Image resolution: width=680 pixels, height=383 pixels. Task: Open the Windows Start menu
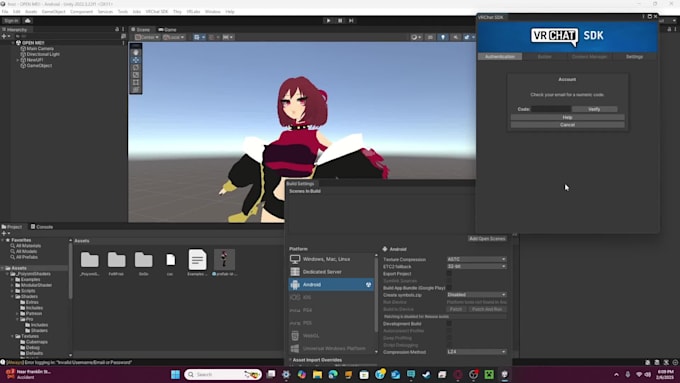pos(175,374)
